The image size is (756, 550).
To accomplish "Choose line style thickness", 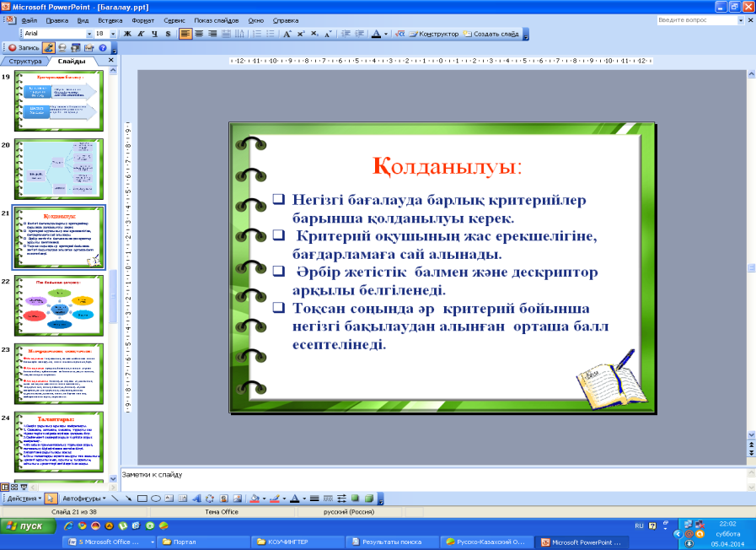I will point(314,499).
